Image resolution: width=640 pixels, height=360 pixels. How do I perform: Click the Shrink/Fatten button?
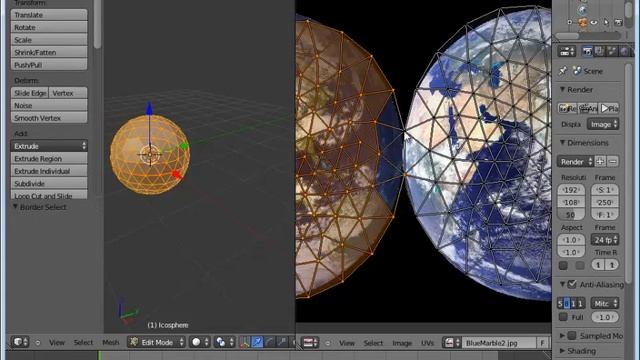(49, 52)
